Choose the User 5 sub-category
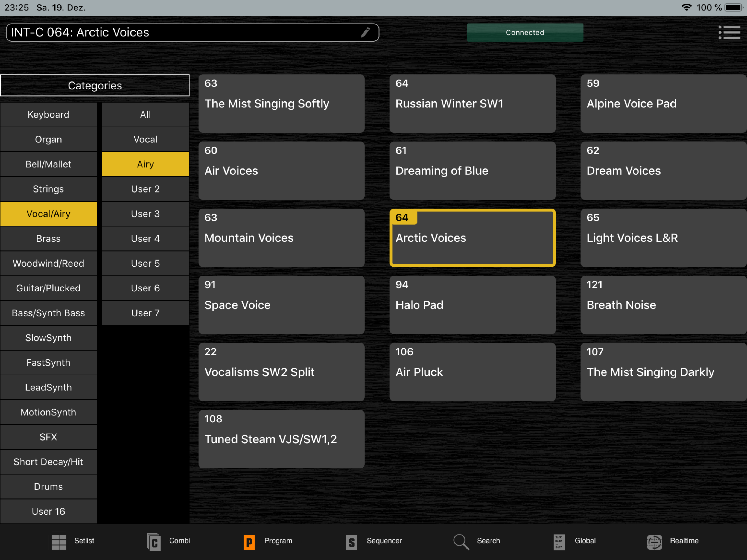 pyautogui.click(x=145, y=263)
